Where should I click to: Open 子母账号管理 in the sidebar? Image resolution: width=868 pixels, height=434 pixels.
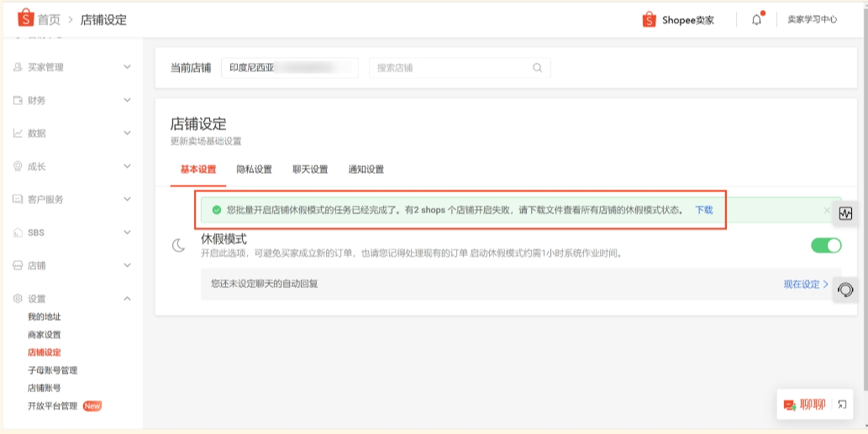tap(52, 370)
